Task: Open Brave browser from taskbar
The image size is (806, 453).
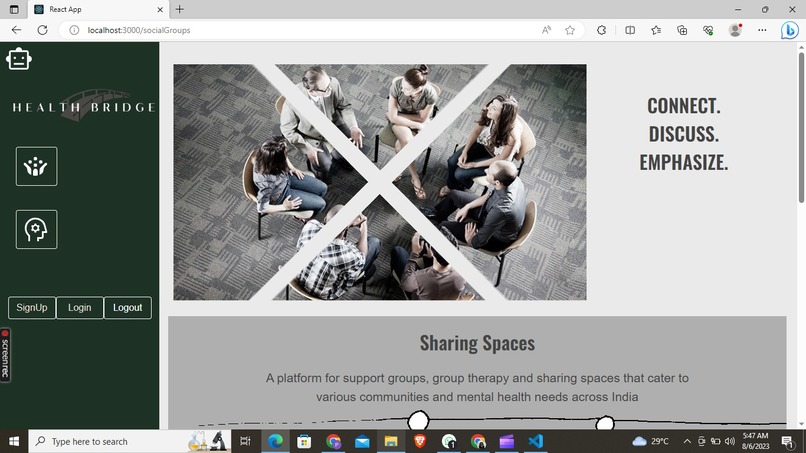Action: tap(420, 441)
